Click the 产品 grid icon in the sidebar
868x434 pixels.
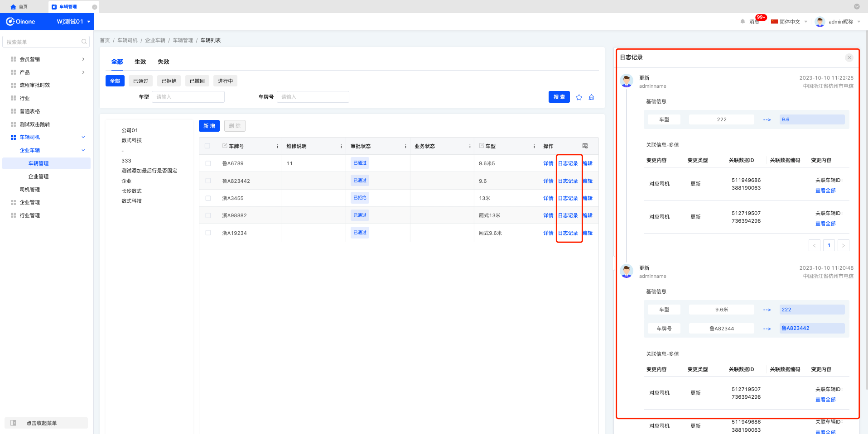coord(13,72)
